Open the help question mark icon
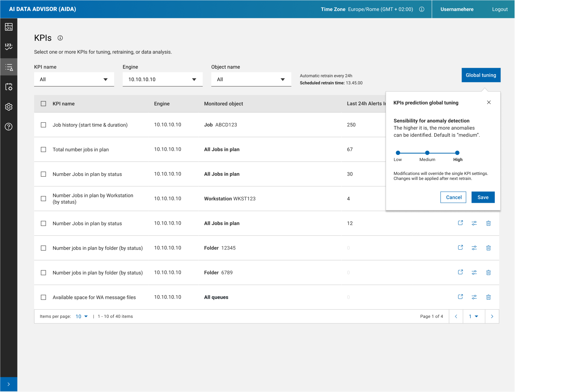Image resolution: width=573 pixels, height=392 pixels. [x=9, y=127]
